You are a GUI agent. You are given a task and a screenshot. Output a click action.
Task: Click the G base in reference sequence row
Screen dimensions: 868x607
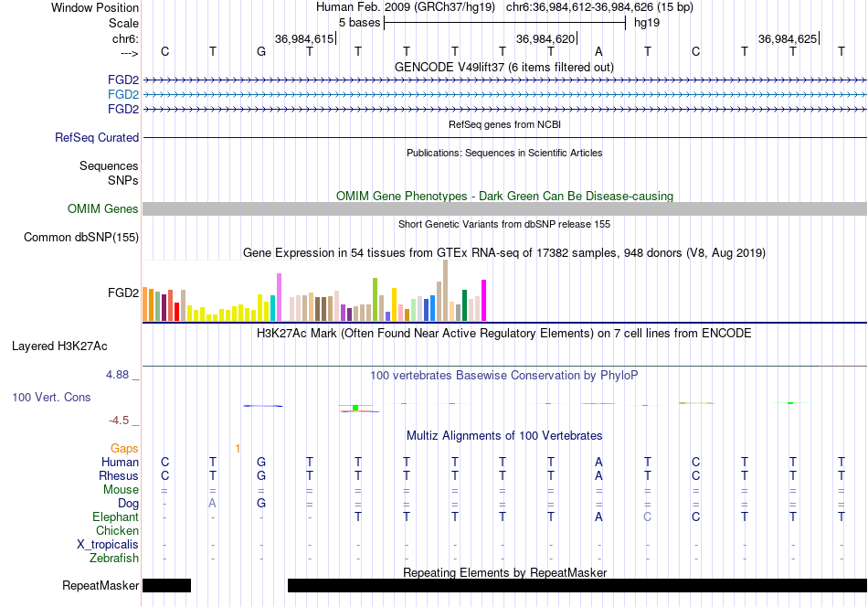261,51
